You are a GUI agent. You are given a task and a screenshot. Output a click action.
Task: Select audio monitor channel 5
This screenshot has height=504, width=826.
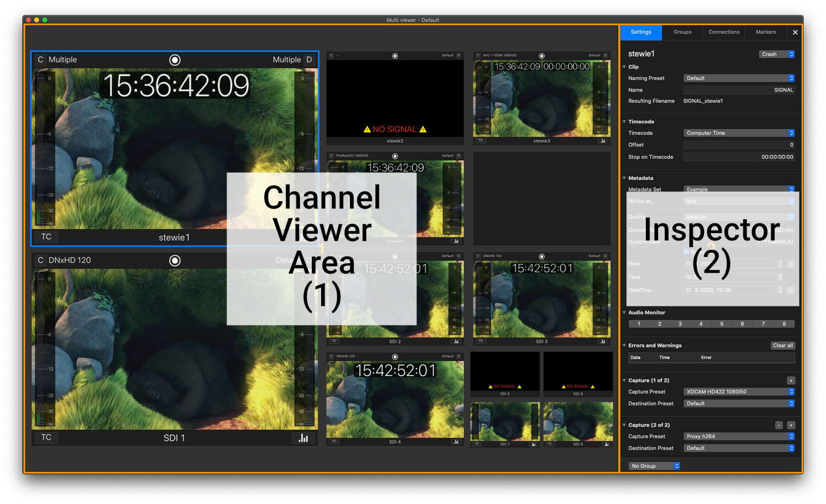pos(722,324)
